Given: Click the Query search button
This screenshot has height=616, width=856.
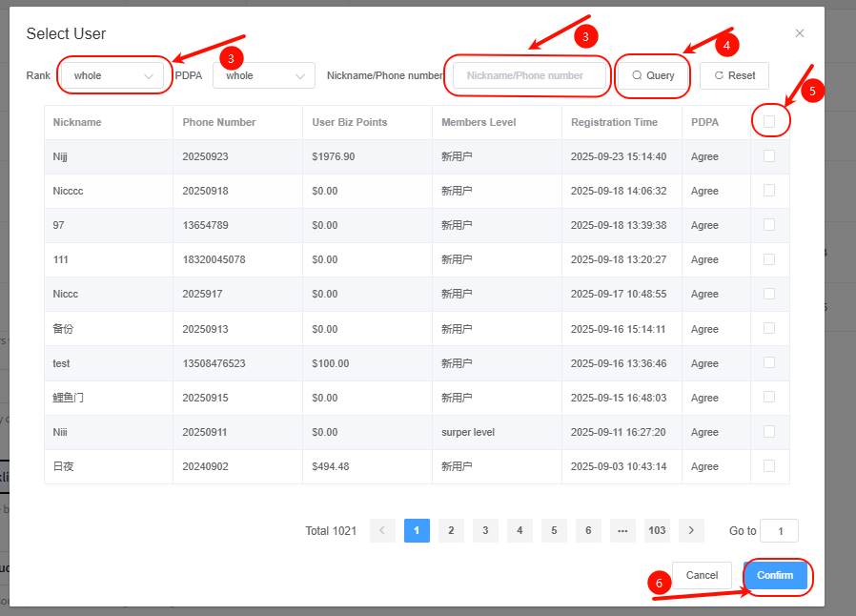Looking at the screenshot, I should [653, 75].
